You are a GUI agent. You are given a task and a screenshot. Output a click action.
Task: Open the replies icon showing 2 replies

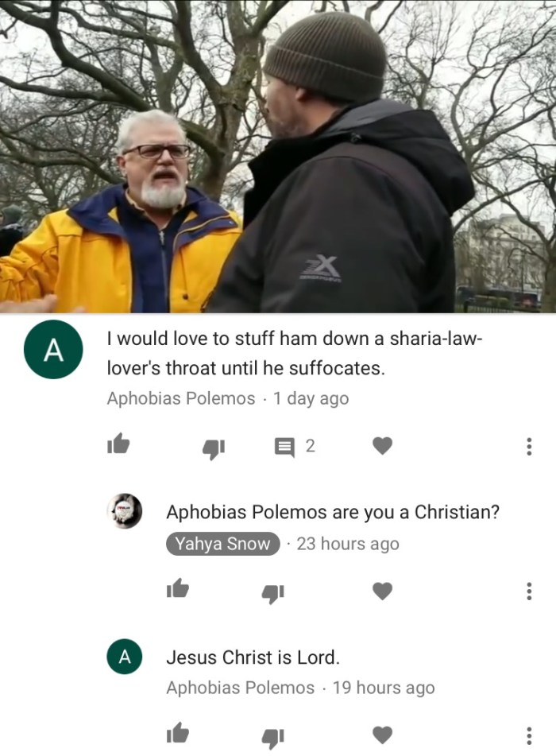point(294,447)
